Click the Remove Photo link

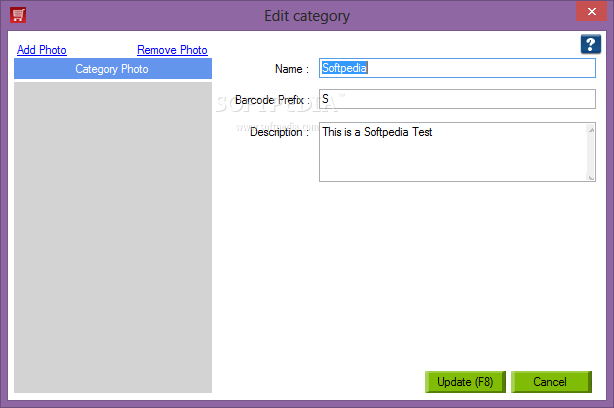click(x=172, y=50)
